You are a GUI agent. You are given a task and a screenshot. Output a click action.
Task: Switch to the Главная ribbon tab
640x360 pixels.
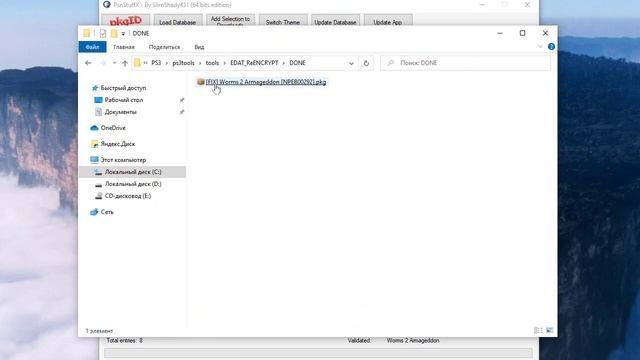click(x=124, y=47)
